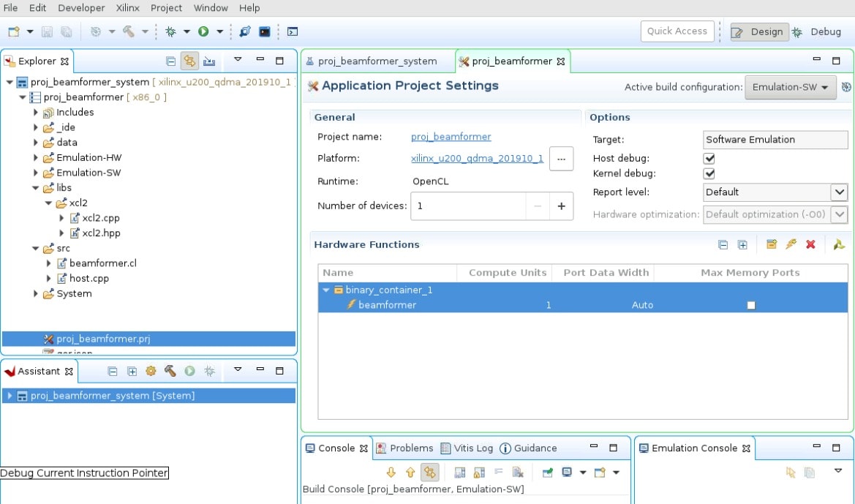855x504 pixels.
Task: Click the New project toolbar icon
Action: [x=14, y=31]
